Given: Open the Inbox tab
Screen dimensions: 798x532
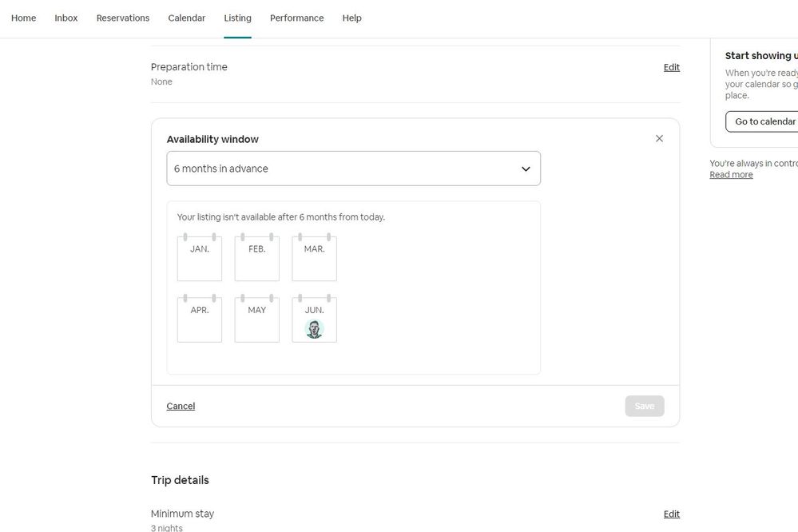Looking at the screenshot, I should (66, 18).
